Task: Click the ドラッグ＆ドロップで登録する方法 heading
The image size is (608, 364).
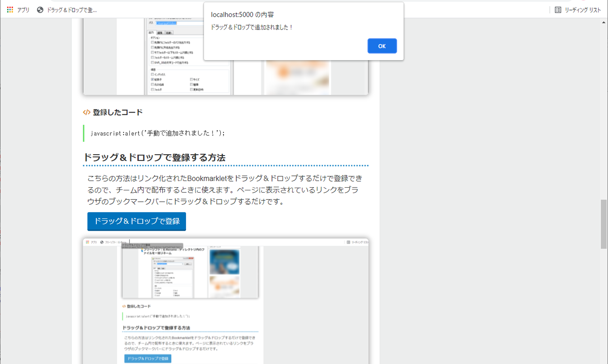Action: pyautogui.click(x=154, y=157)
